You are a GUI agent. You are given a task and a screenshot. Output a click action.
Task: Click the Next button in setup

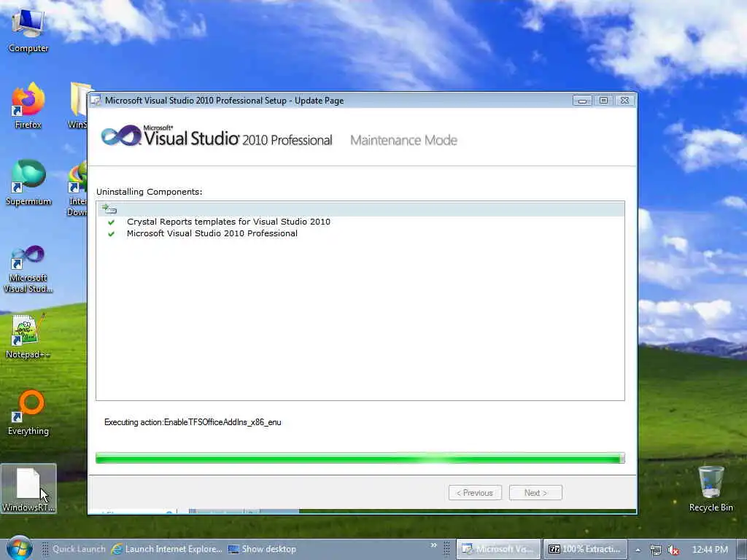click(535, 493)
